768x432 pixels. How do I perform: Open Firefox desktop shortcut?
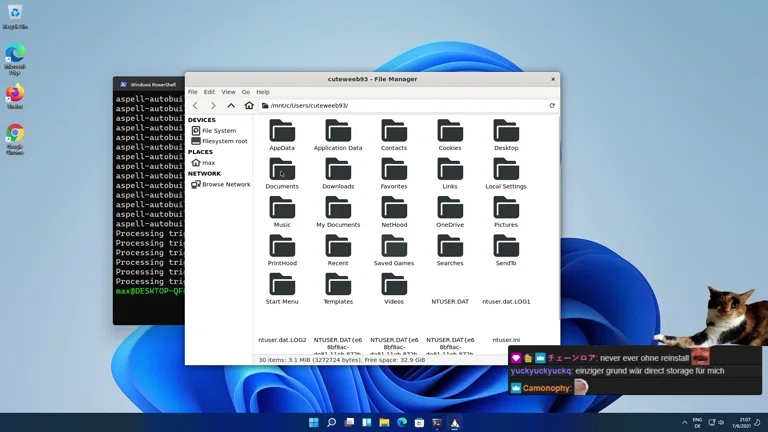15,96
